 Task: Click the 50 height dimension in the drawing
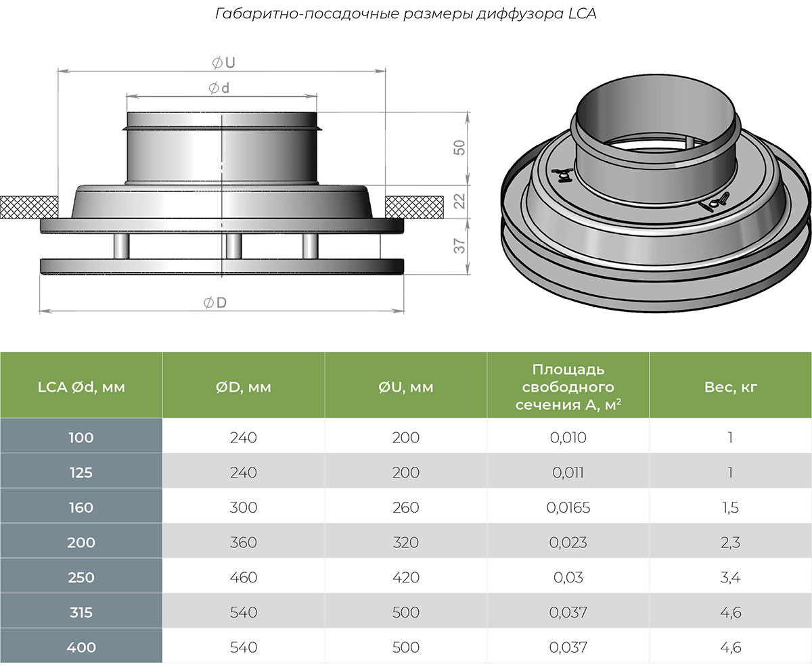pyautogui.click(x=459, y=148)
